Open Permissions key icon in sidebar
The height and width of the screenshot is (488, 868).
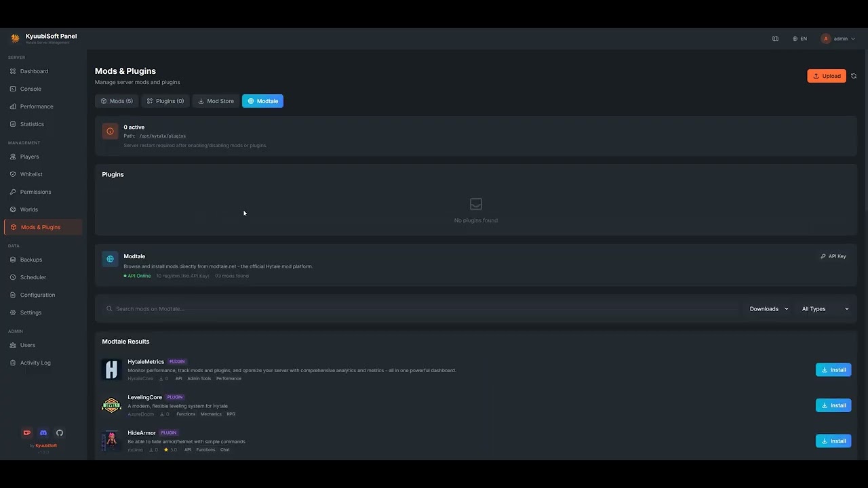click(x=13, y=192)
